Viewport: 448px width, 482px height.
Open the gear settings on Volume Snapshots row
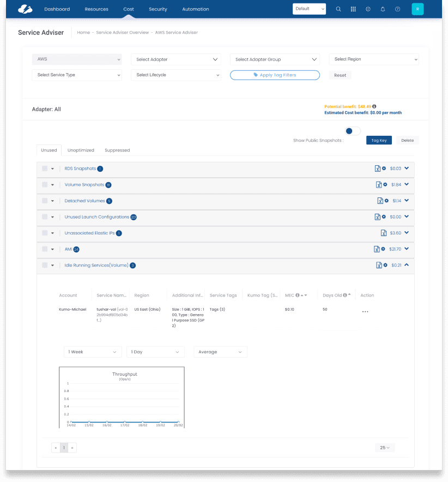[x=386, y=184]
